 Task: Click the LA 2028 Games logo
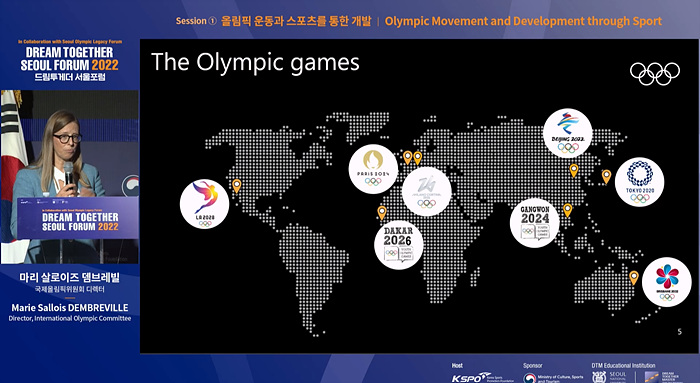coord(204,204)
